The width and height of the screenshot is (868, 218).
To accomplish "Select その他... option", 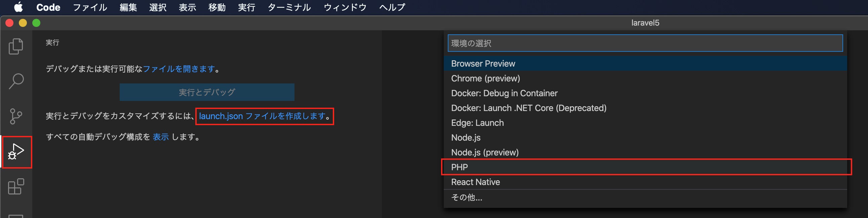I will tap(645, 197).
